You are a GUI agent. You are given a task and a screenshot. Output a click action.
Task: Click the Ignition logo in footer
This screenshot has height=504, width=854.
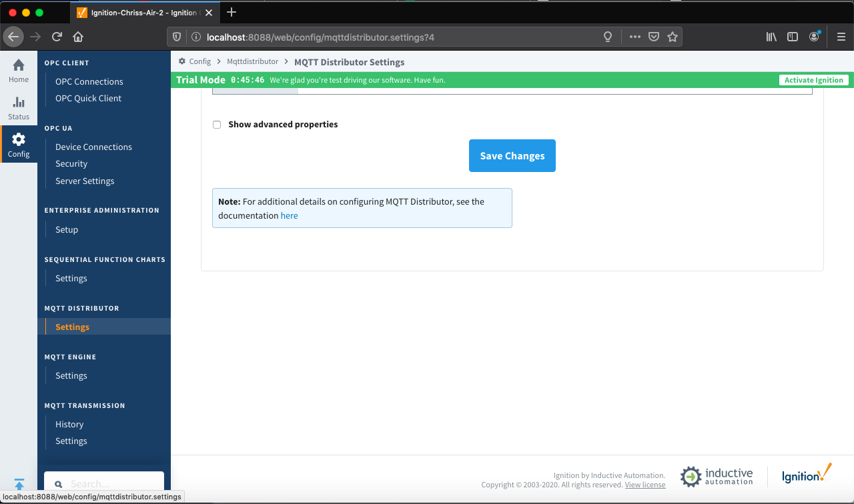pyautogui.click(x=807, y=475)
